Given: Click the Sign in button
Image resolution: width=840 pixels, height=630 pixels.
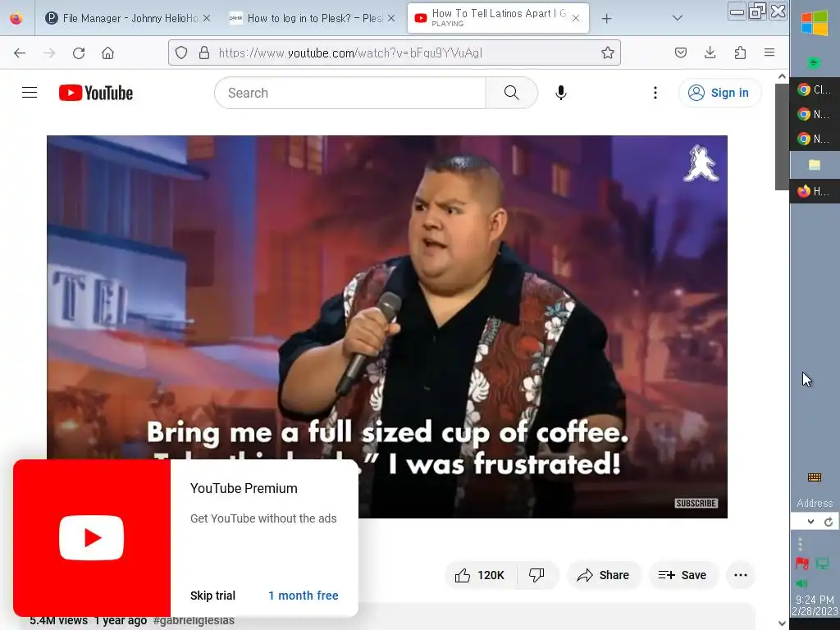Looking at the screenshot, I should pos(719,93).
